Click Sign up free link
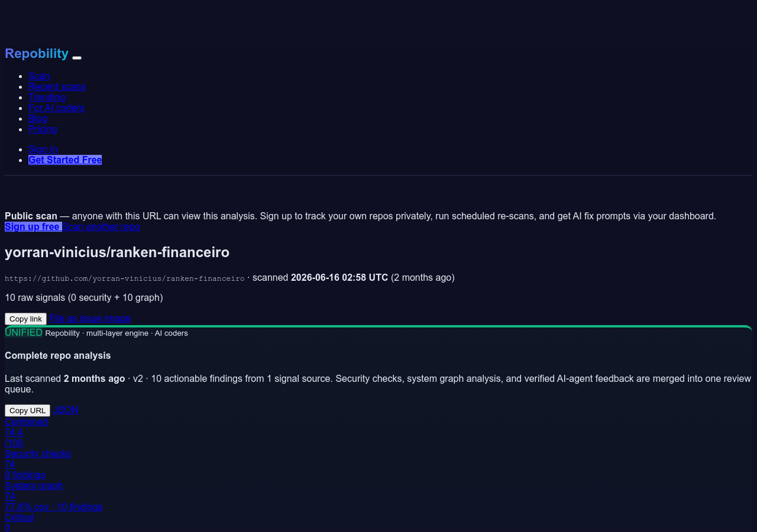The height and width of the screenshot is (532, 757). point(33,226)
